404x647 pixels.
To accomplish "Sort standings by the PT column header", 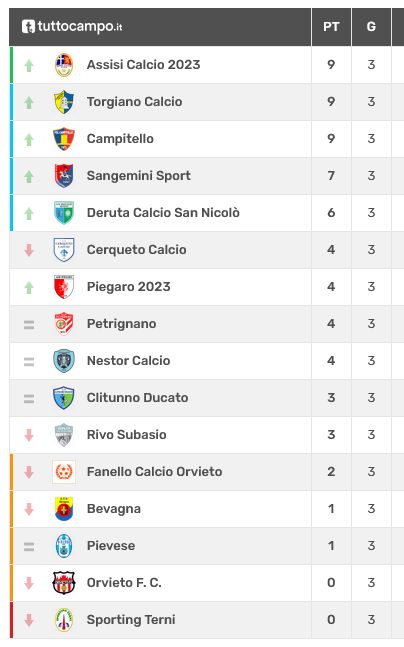I will pos(331,27).
